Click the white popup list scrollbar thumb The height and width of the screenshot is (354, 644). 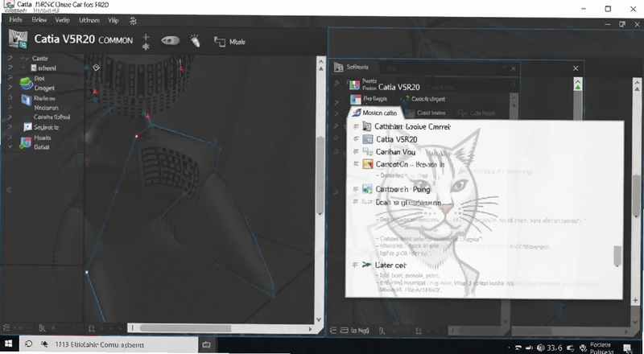click(x=617, y=257)
